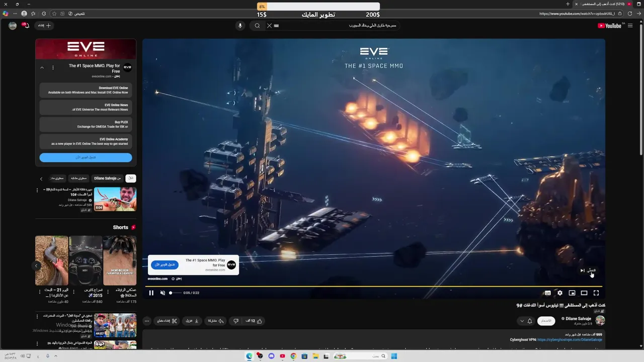The width and height of the screenshot is (644, 362).
Task: Create a clip with scissors button
Action: click(x=167, y=321)
